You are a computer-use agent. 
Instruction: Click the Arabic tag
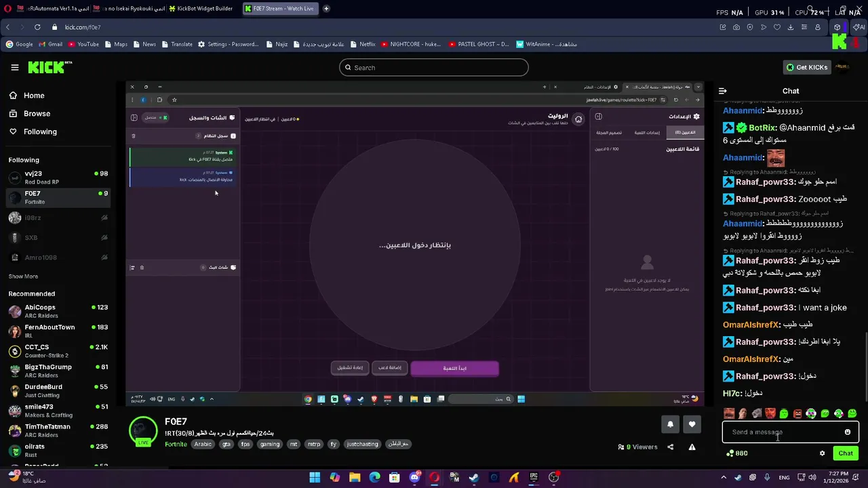pos(203,445)
